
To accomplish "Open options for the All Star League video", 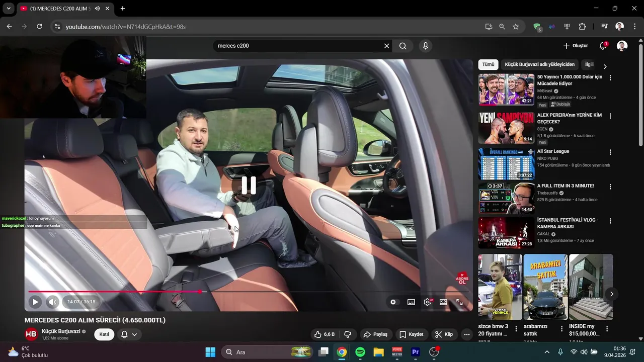I will [x=610, y=152].
